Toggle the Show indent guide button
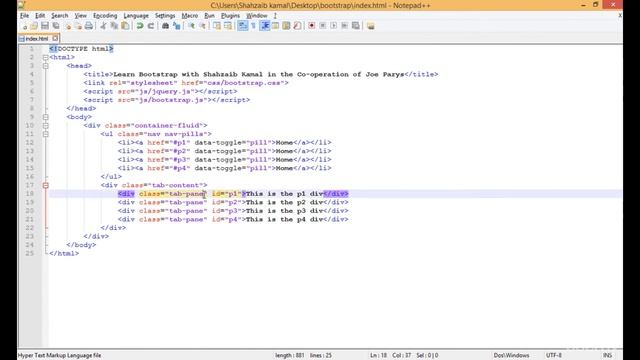This screenshot has height=360, width=640. tap(264, 26)
